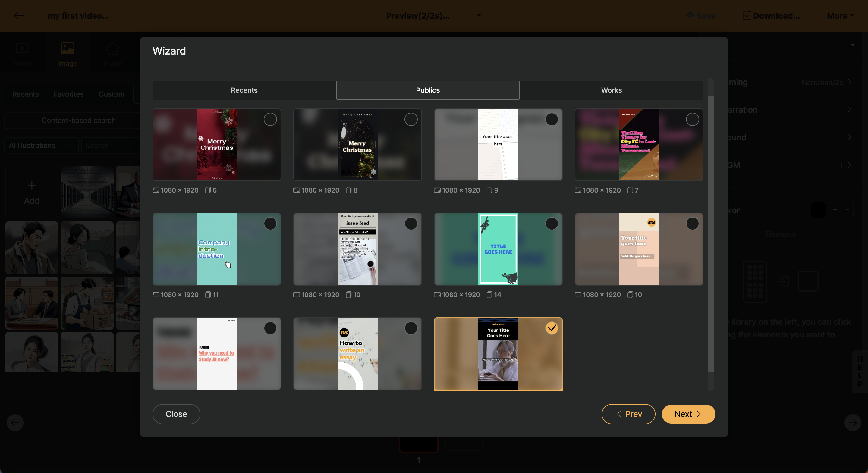Select the How to write an essay thumbnail

click(357, 353)
